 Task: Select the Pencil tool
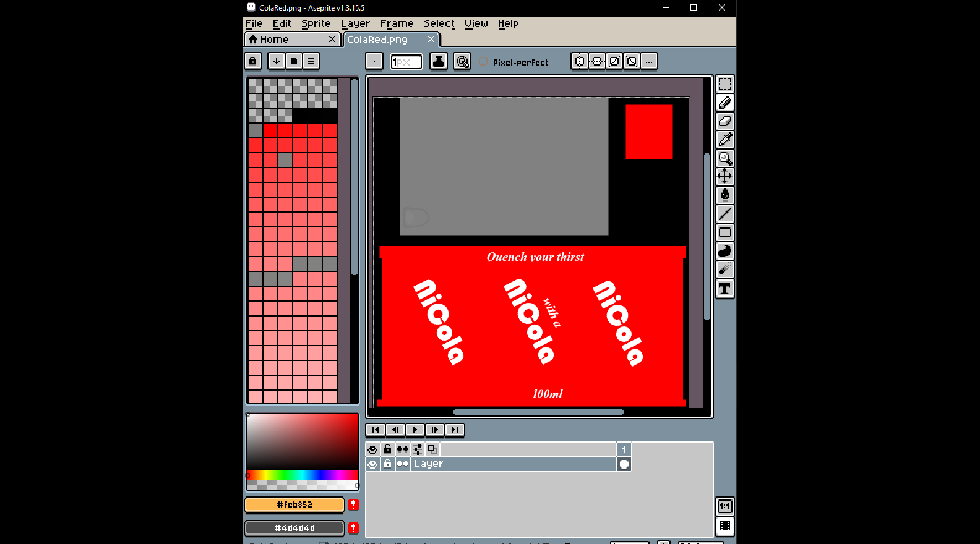click(724, 103)
